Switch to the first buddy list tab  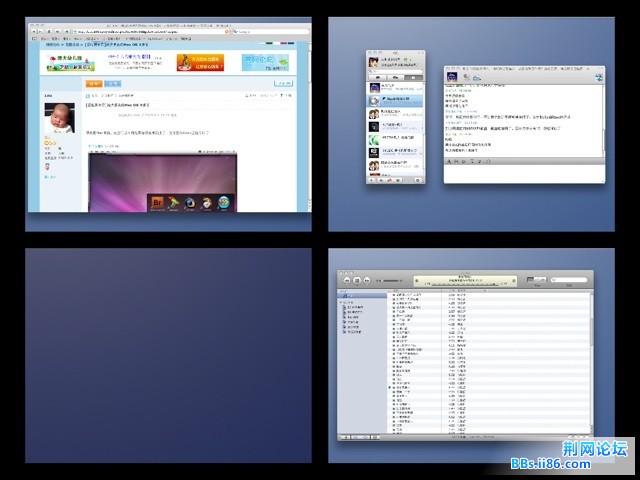377,76
